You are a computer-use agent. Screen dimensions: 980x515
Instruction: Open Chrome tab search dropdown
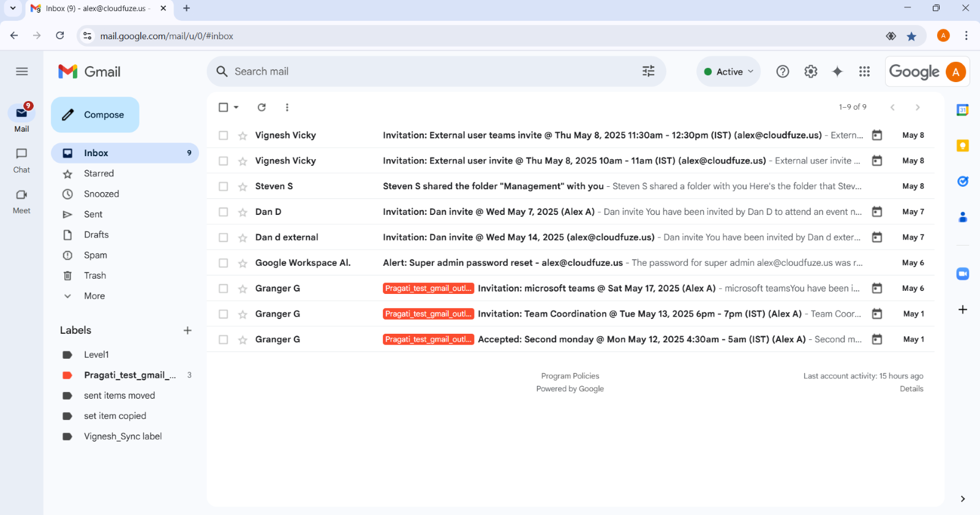coord(13,8)
